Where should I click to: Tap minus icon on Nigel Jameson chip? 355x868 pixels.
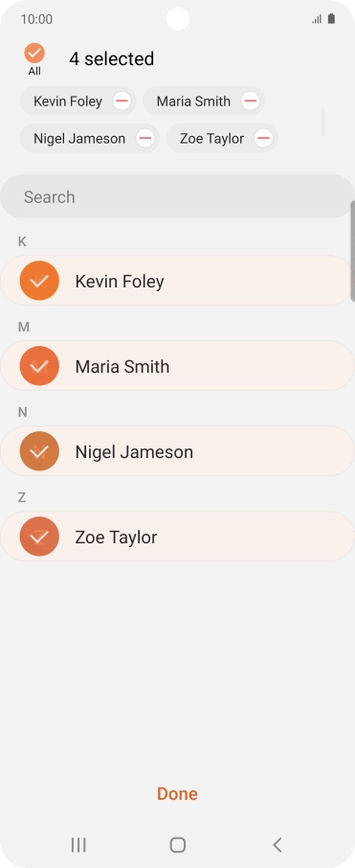pos(145,138)
